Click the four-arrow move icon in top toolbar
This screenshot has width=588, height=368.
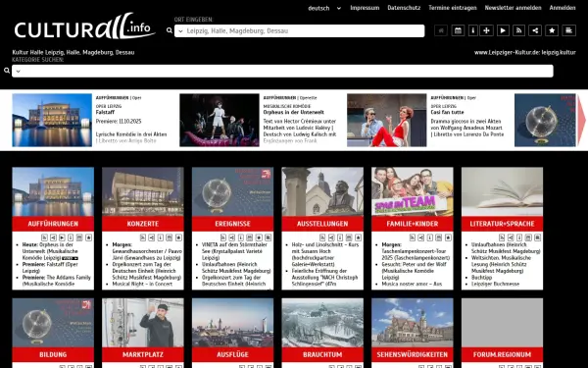[486, 30]
